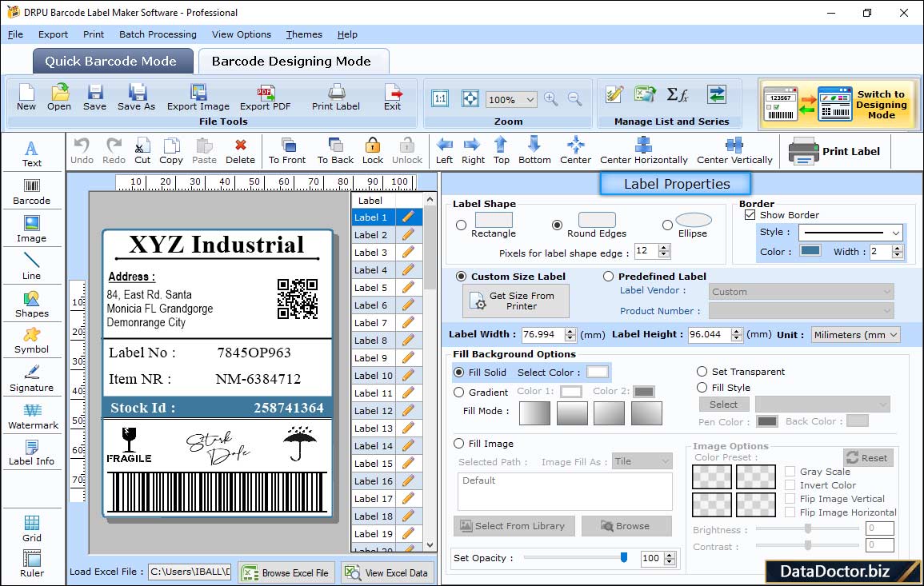Click Print Label in File Tools
The height and width of the screenshot is (586, 924).
336,98
